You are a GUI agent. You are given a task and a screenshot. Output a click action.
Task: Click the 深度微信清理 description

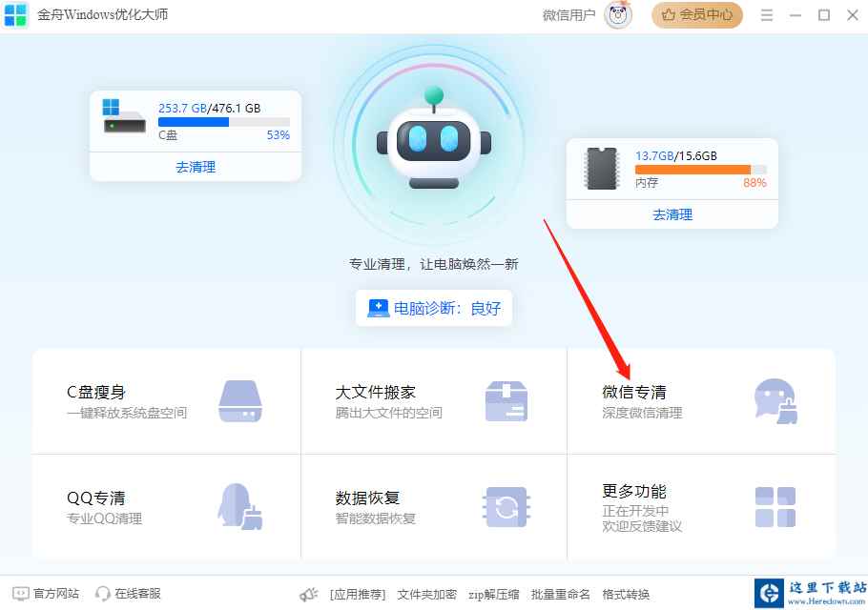coord(642,413)
